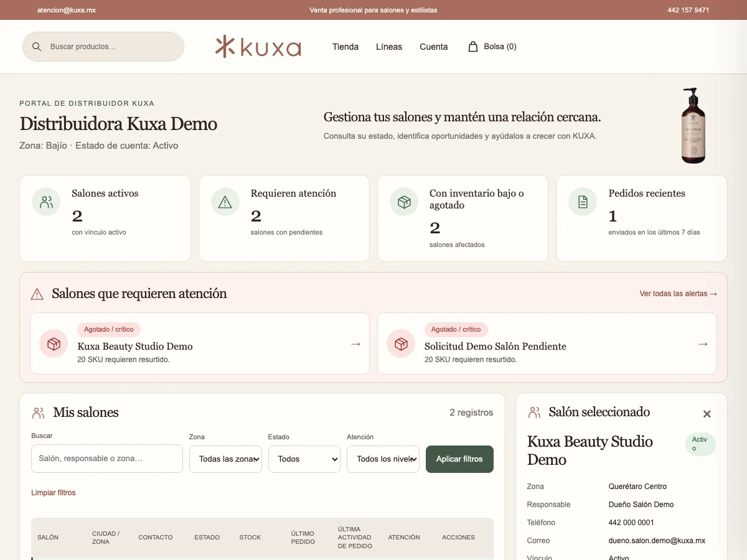Click the Aplicar filtros button
The image size is (747, 560).
pos(459,459)
